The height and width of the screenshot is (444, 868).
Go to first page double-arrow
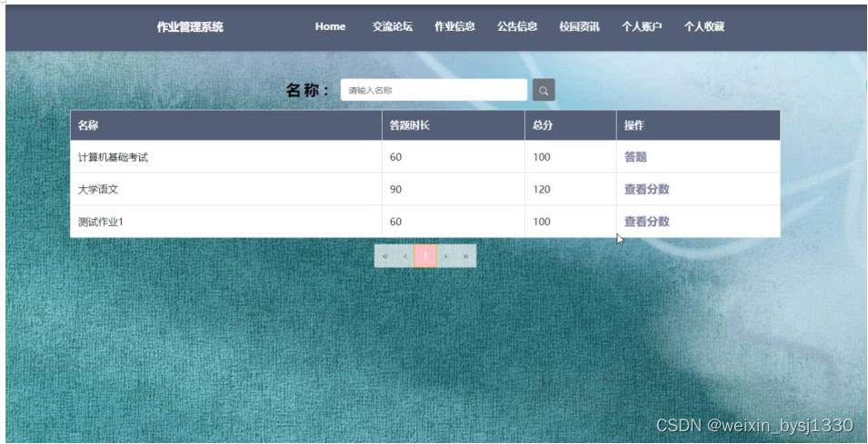[384, 256]
